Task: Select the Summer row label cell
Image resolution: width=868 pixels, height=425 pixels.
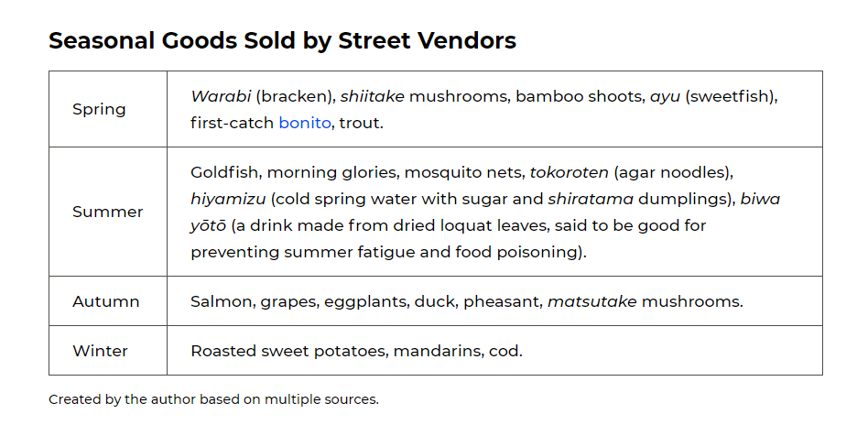Action: (108, 212)
